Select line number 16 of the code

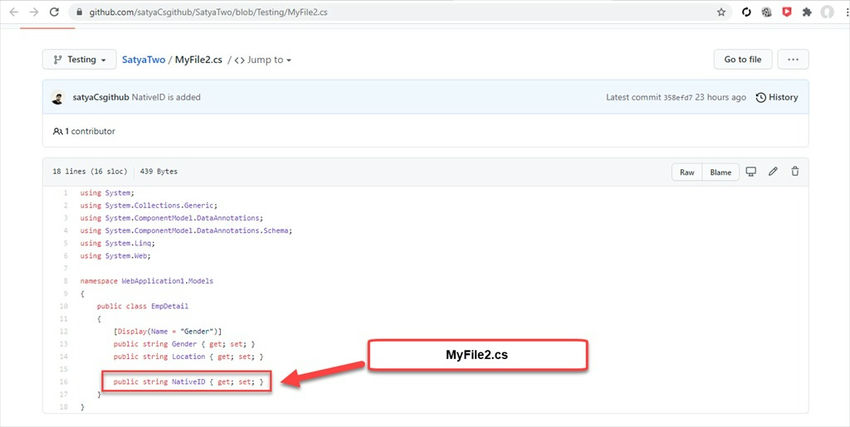tap(65, 382)
